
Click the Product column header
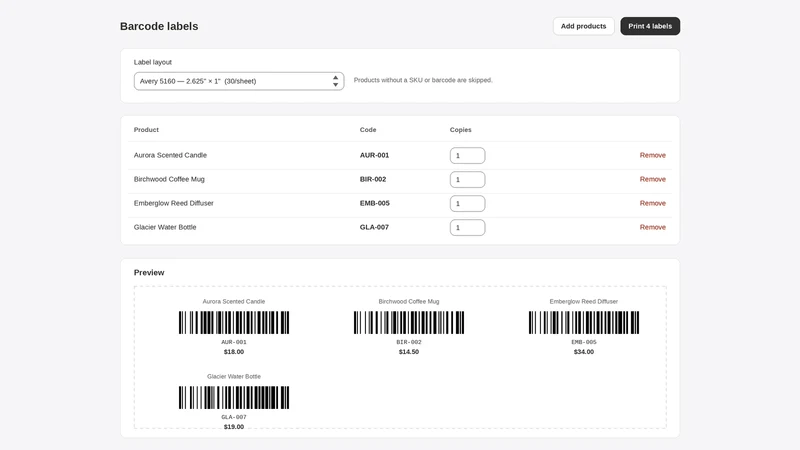(146, 130)
